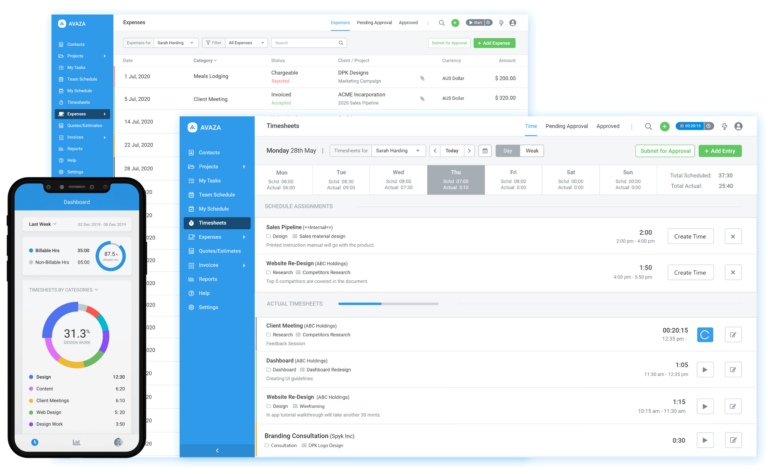768x474 pixels.
Task: Edit the Client Meeting timesheet entry
Action: point(733,335)
